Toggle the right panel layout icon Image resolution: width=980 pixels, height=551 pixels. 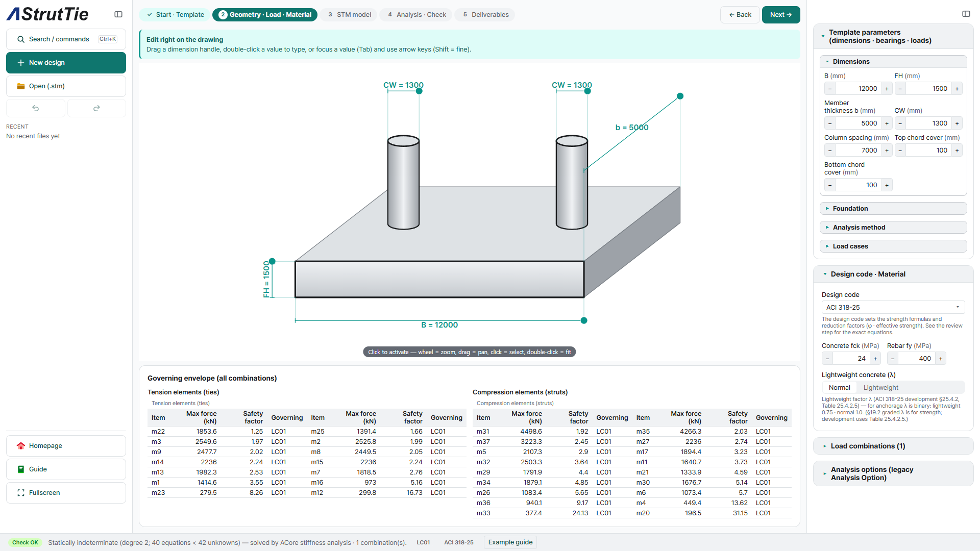(x=966, y=14)
